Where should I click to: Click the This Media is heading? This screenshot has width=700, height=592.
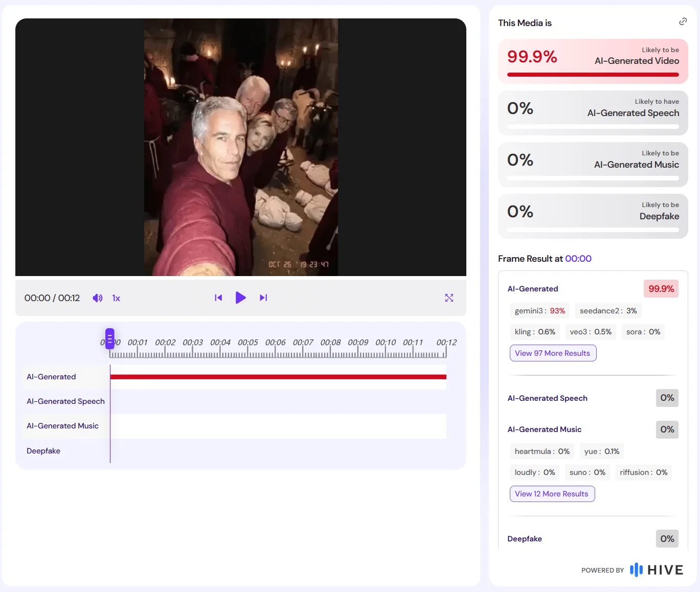tap(525, 23)
